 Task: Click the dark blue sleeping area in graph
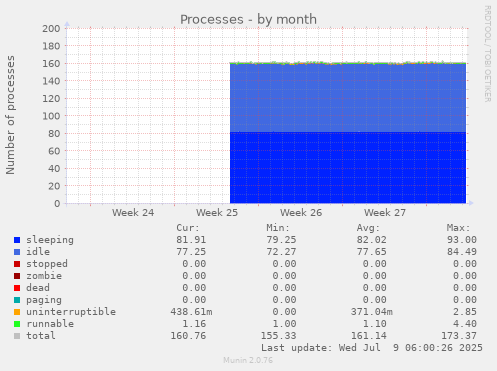tap(348, 168)
